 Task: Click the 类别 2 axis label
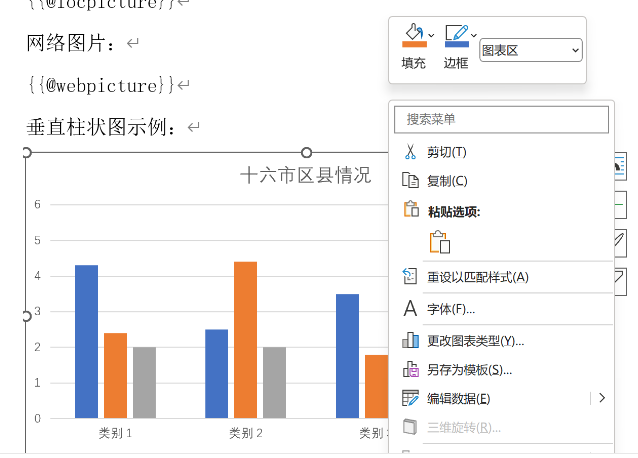coord(246,433)
